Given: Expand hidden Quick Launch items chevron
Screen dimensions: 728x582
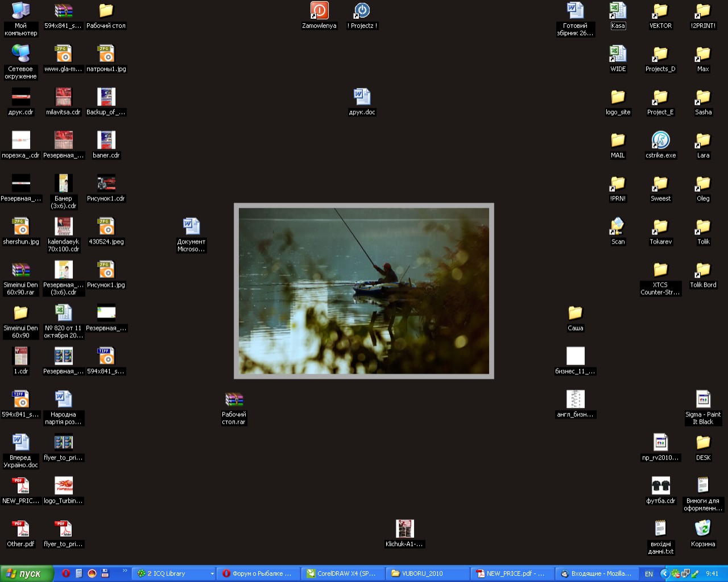Looking at the screenshot, I should (x=125, y=571).
